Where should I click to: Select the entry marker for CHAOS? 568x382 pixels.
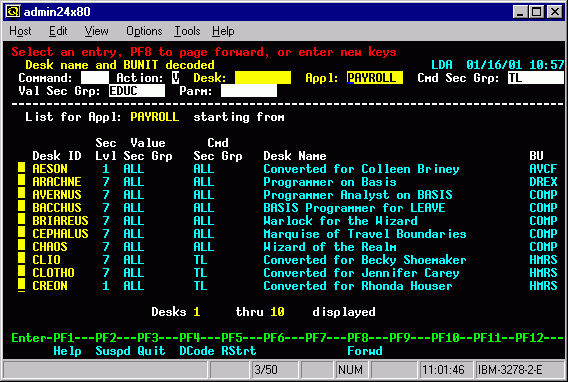(x=22, y=246)
